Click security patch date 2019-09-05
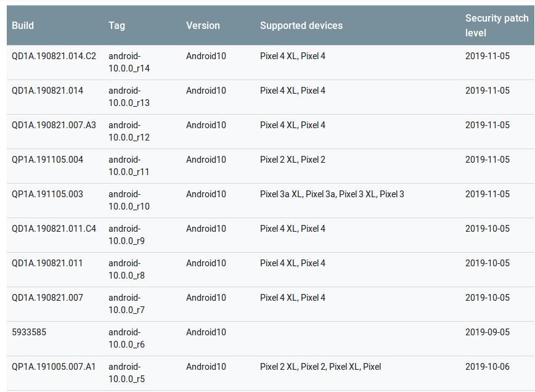535x392 pixels. click(x=485, y=332)
